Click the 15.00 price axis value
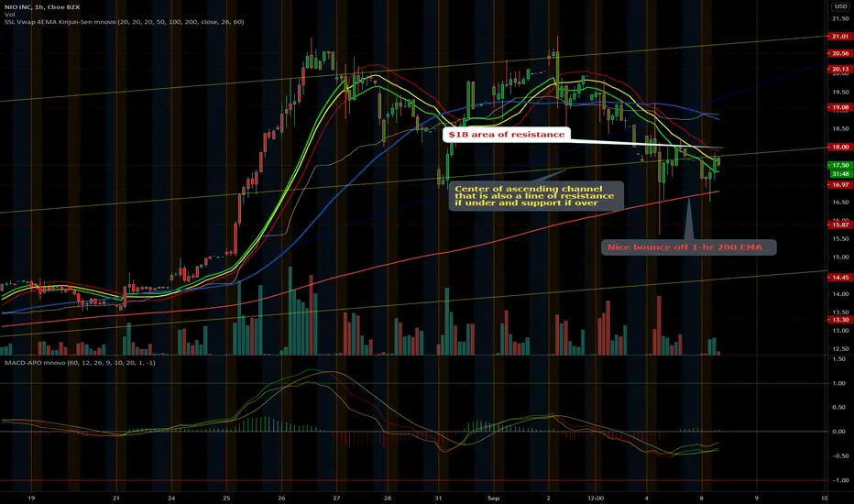854x504 pixels. (x=841, y=257)
